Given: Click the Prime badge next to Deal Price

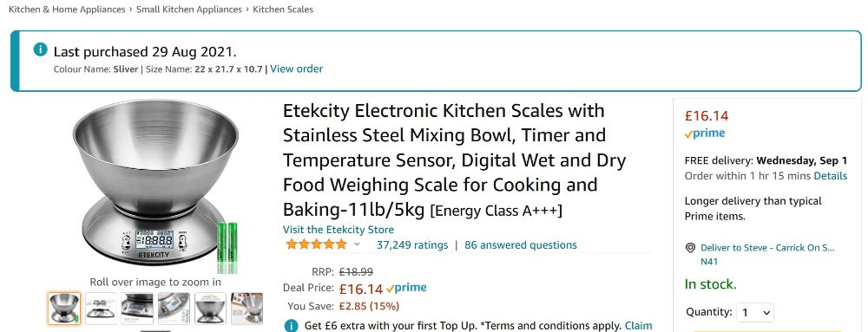Looking at the screenshot, I should pyautogui.click(x=406, y=288).
